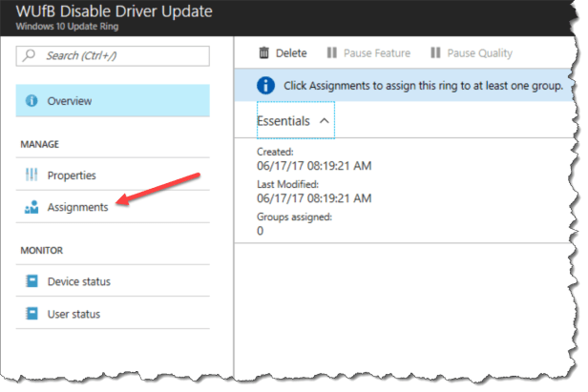Screen dimensions: 588x392
Task: Click the User status notebook icon
Action: [x=31, y=313]
